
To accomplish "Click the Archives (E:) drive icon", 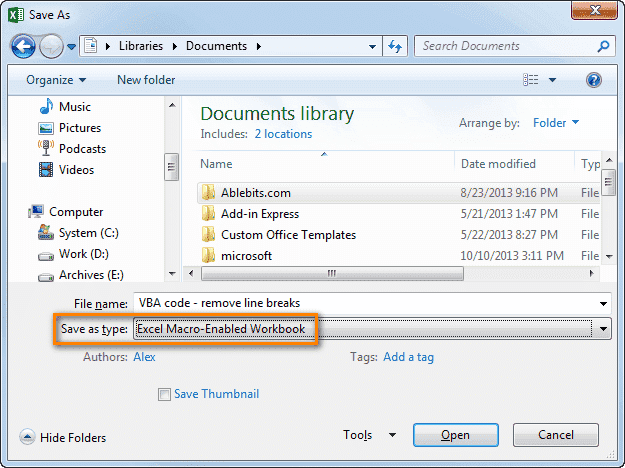I will coord(46,277).
